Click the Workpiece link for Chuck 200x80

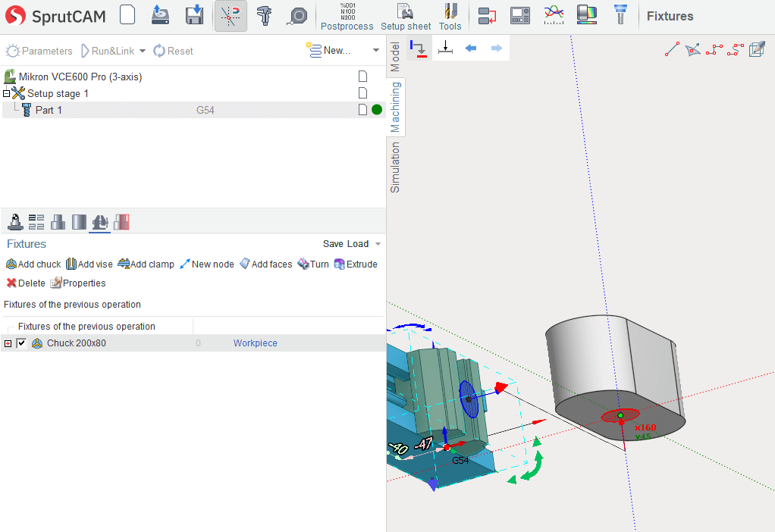255,343
